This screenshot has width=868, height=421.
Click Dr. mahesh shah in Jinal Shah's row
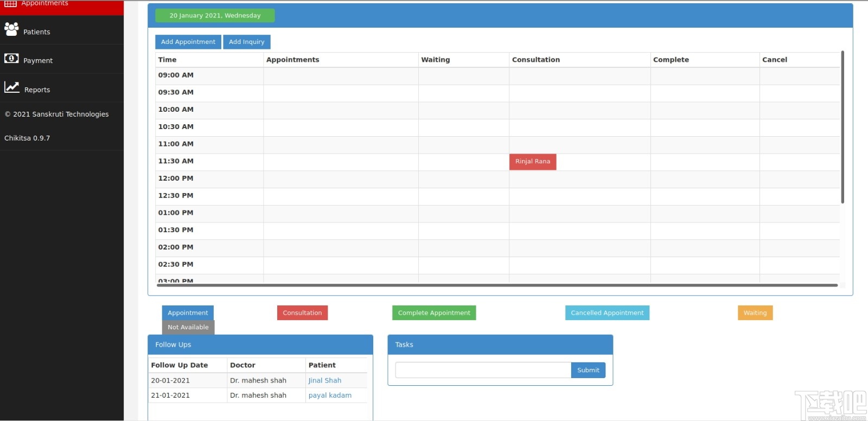pyautogui.click(x=258, y=381)
